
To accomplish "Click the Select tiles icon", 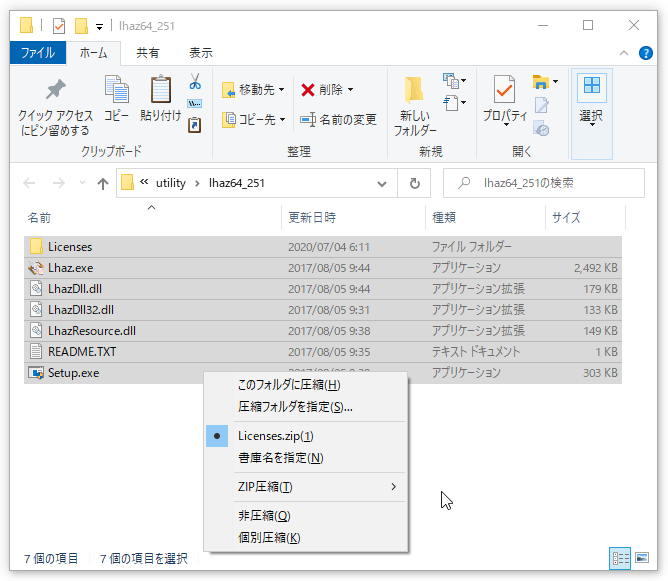I will [x=592, y=85].
